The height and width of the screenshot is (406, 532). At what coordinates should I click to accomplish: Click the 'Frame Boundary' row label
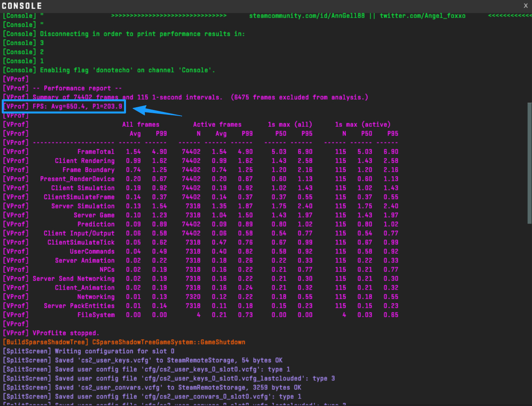pos(88,170)
